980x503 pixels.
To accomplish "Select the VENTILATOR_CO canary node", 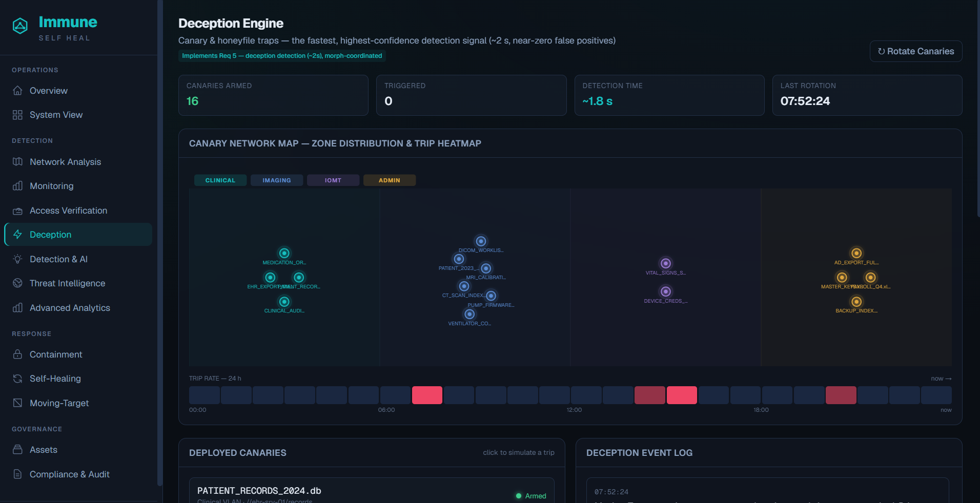I will click(469, 314).
